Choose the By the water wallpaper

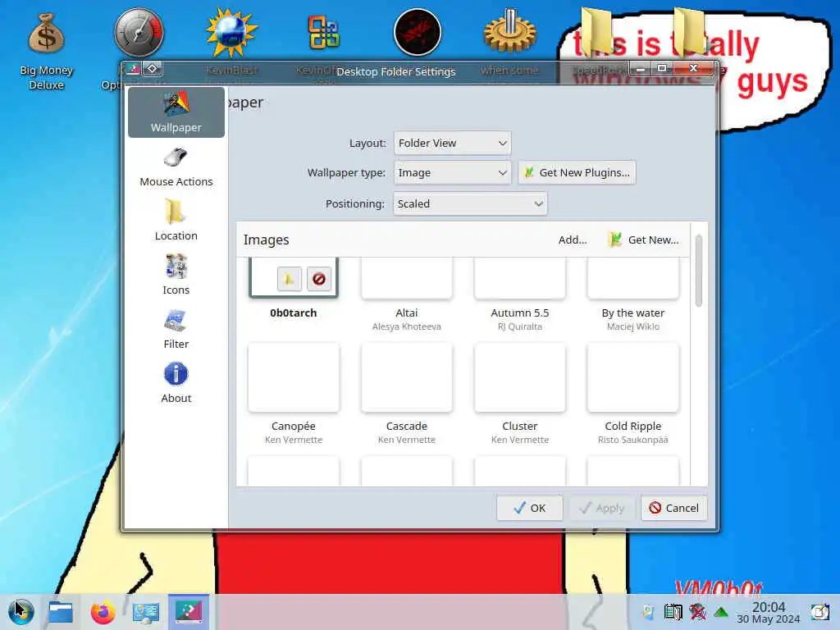[x=632, y=277]
